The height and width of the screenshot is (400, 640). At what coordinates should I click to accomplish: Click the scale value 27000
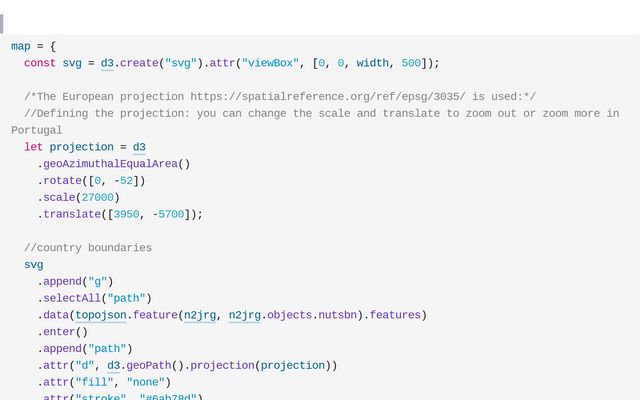tap(98, 198)
